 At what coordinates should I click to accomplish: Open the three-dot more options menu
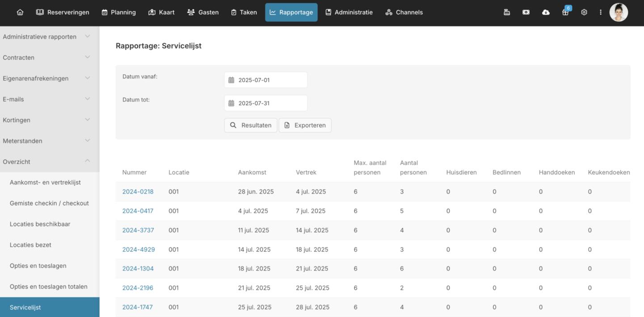click(x=601, y=13)
